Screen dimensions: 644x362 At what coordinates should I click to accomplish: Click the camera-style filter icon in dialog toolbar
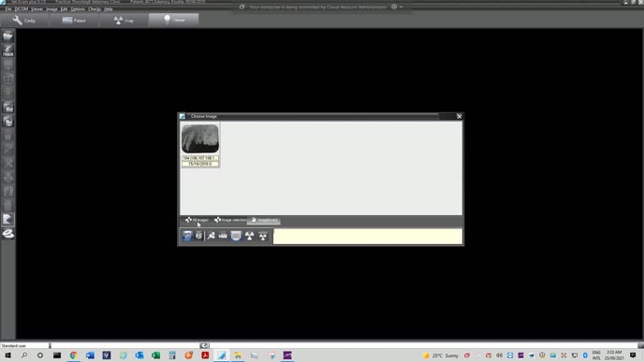(223, 236)
